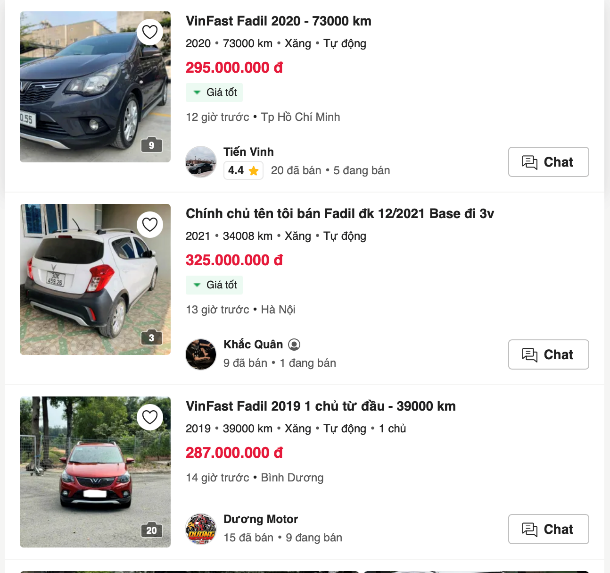This screenshot has height=573, width=610.
Task: Click the verified badge next to Khắc Quân
Action: tap(294, 344)
